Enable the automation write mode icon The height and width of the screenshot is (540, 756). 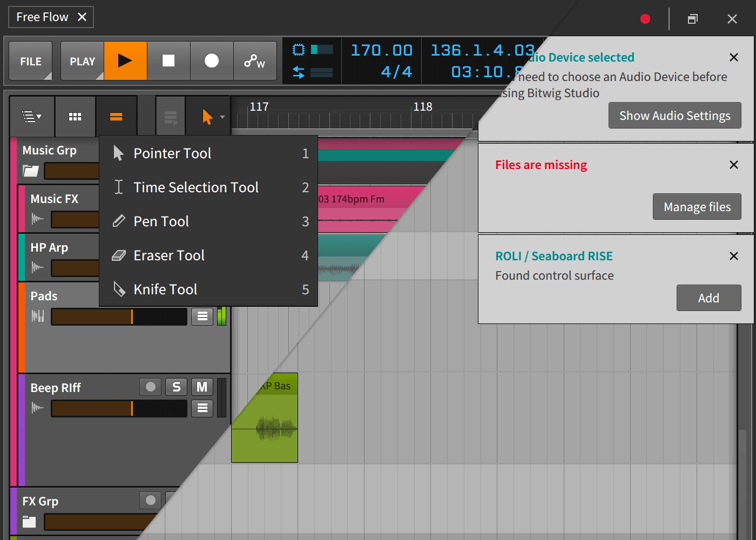point(255,60)
